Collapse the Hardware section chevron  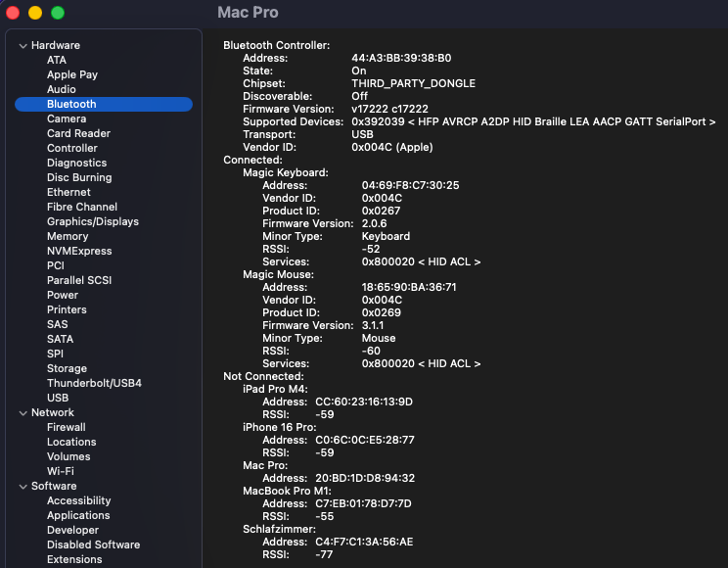[x=23, y=46]
